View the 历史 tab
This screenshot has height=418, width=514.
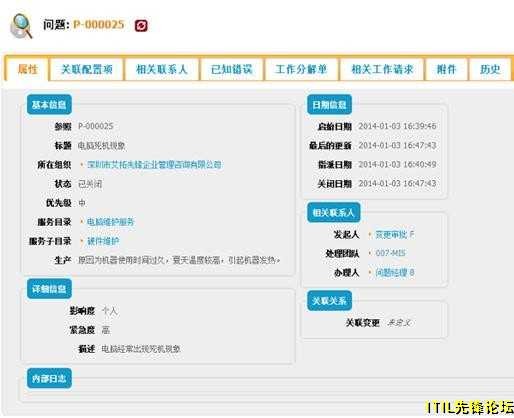tap(490, 69)
